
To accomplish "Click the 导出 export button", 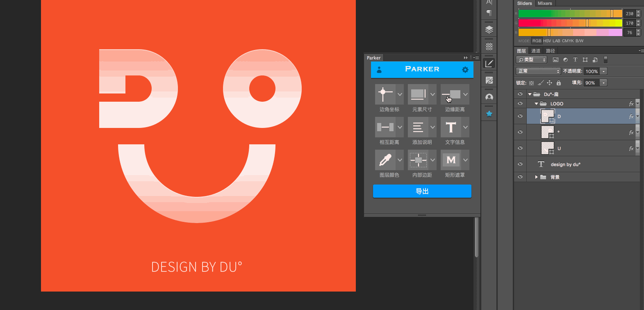I will pyautogui.click(x=422, y=191).
